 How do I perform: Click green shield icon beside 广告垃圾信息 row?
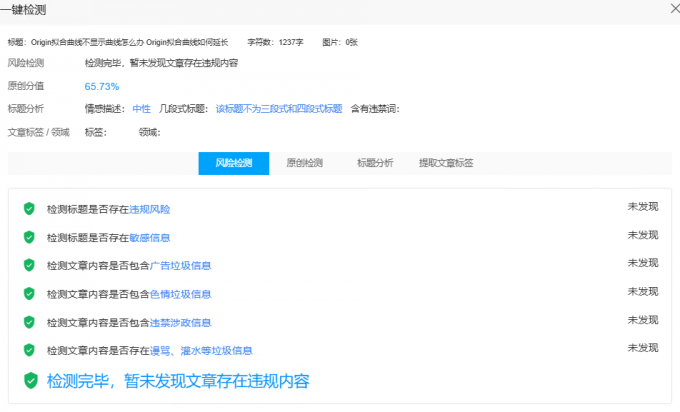(29, 265)
